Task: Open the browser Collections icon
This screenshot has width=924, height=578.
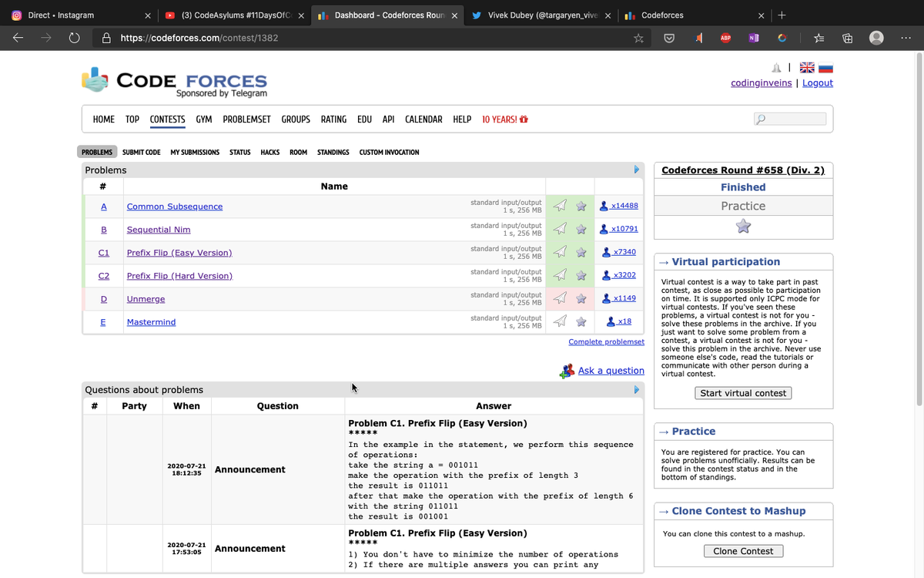Action: click(x=847, y=38)
